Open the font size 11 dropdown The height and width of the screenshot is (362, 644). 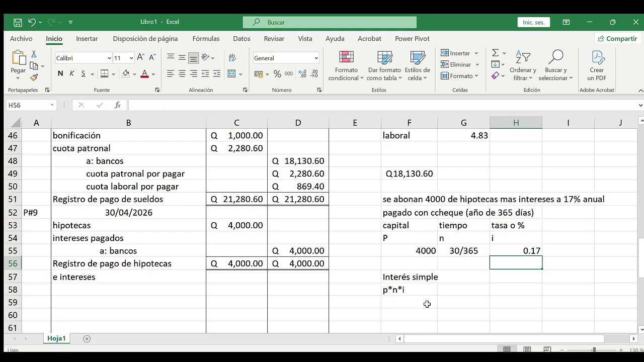131,58
